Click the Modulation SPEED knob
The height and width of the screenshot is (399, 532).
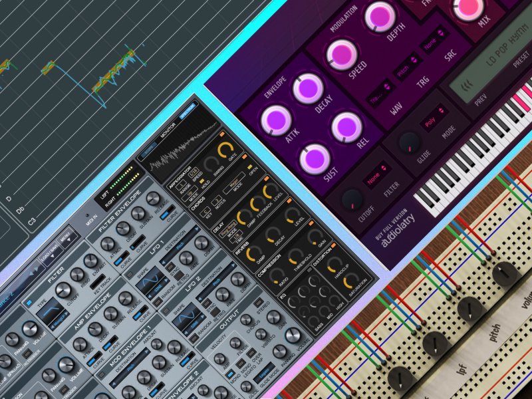pyautogui.click(x=342, y=55)
